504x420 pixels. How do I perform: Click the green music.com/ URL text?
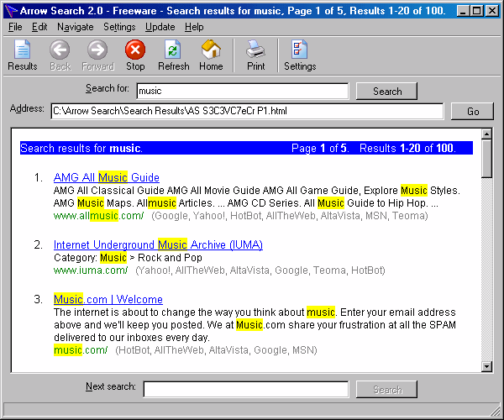[81, 350]
